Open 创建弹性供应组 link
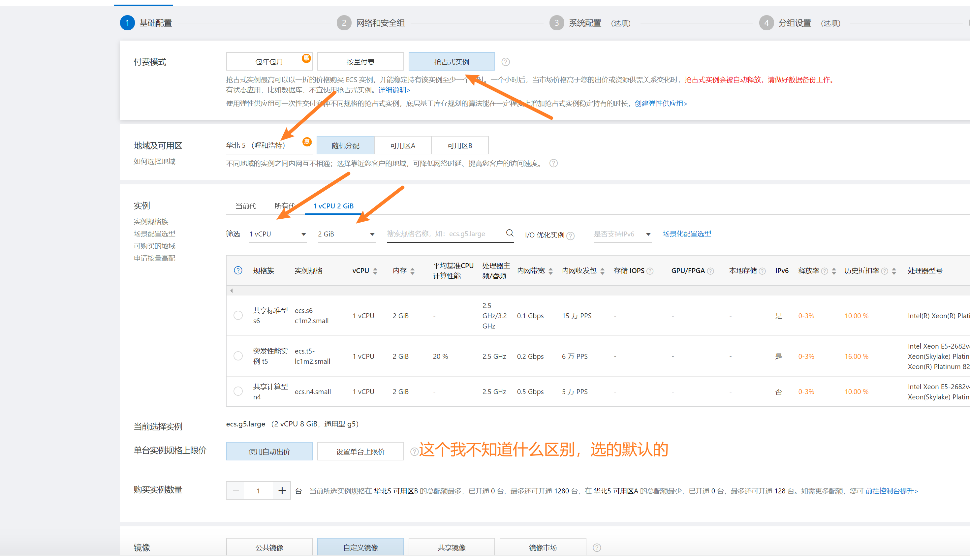This screenshot has height=560, width=970. pyautogui.click(x=660, y=103)
